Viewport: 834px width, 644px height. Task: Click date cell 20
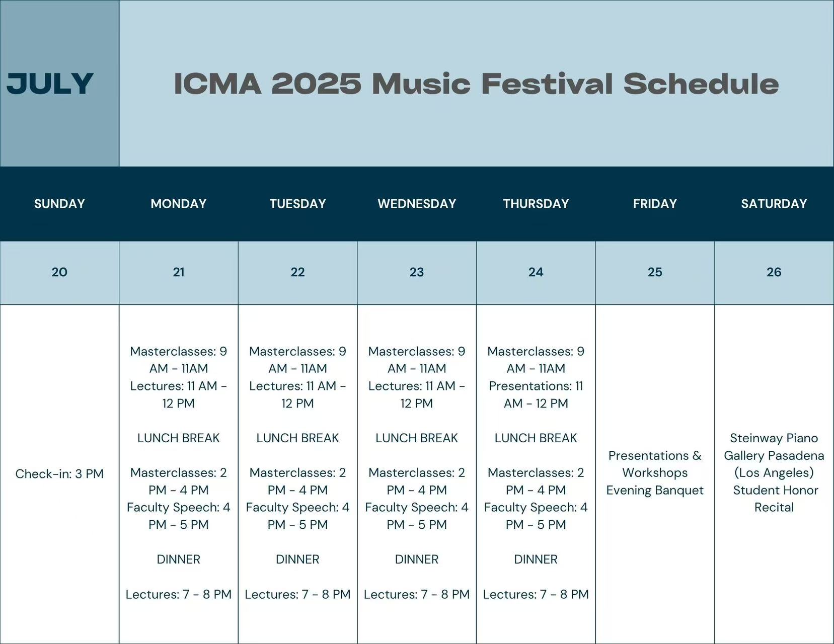pos(59,272)
